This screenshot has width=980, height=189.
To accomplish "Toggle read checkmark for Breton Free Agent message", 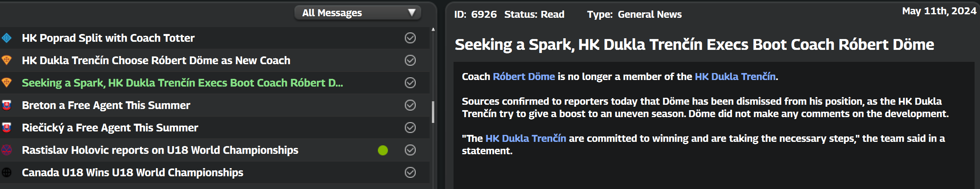I will click(x=410, y=105).
